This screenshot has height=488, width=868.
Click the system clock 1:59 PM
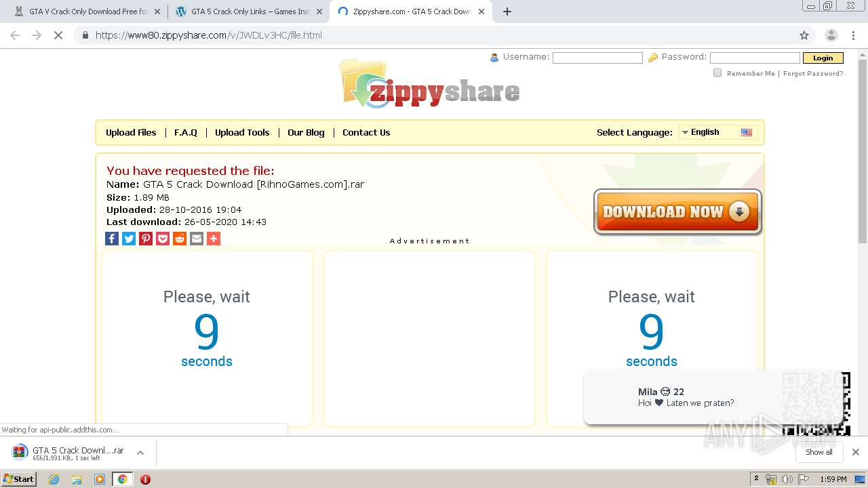833,479
